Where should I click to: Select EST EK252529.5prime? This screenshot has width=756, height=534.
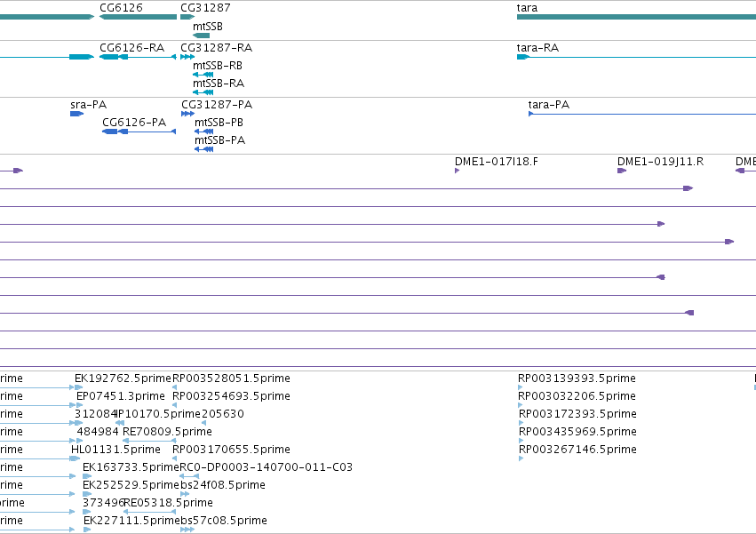click(x=131, y=485)
